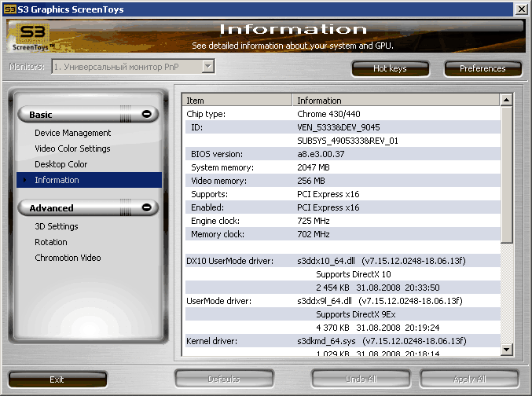Select the 'a8.e3.00.37' value
This screenshot has height=396, width=532.
[x=321, y=154]
